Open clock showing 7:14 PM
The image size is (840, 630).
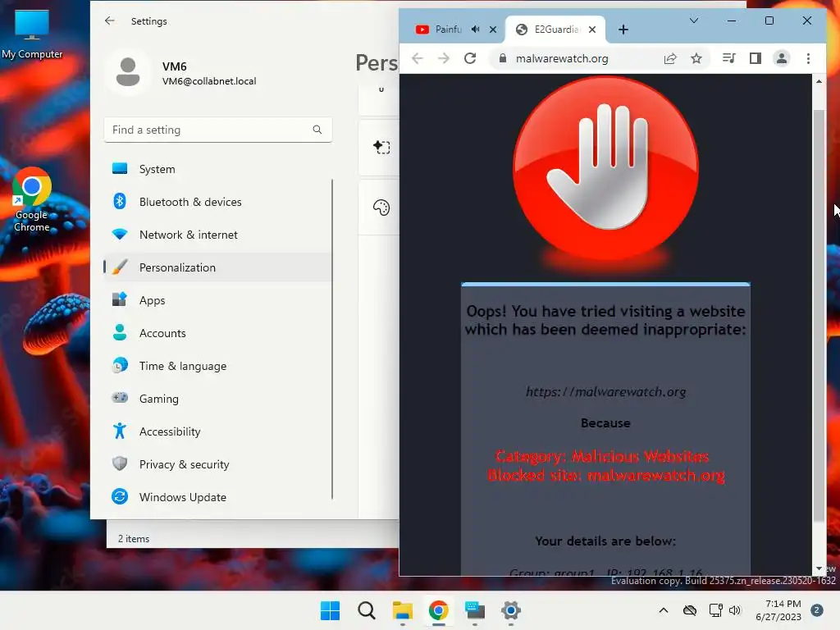click(778, 610)
